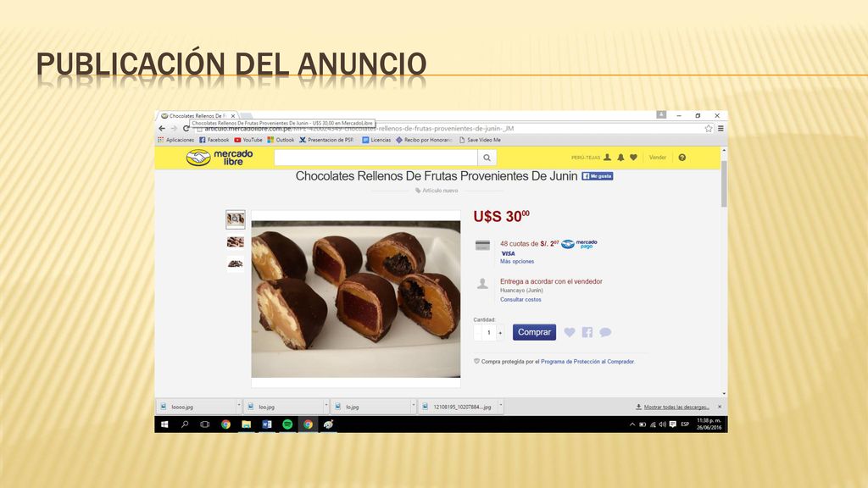Click the ESP language indicator
The image size is (868, 488).
[x=685, y=424]
